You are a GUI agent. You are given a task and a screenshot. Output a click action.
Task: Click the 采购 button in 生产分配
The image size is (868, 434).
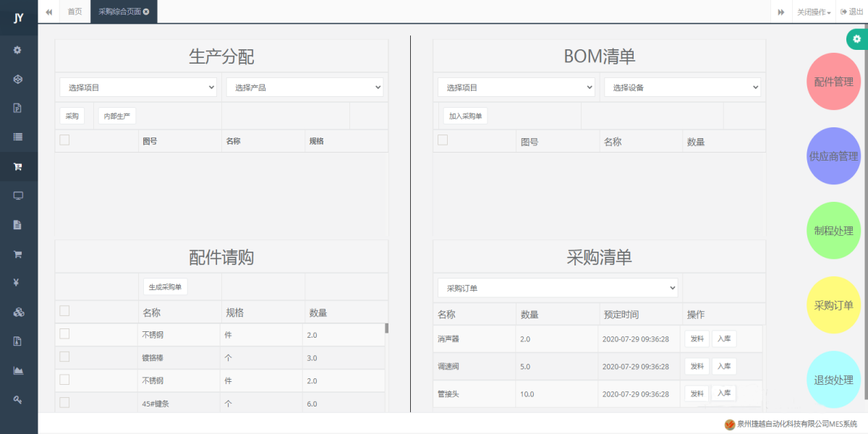pos(72,116)
